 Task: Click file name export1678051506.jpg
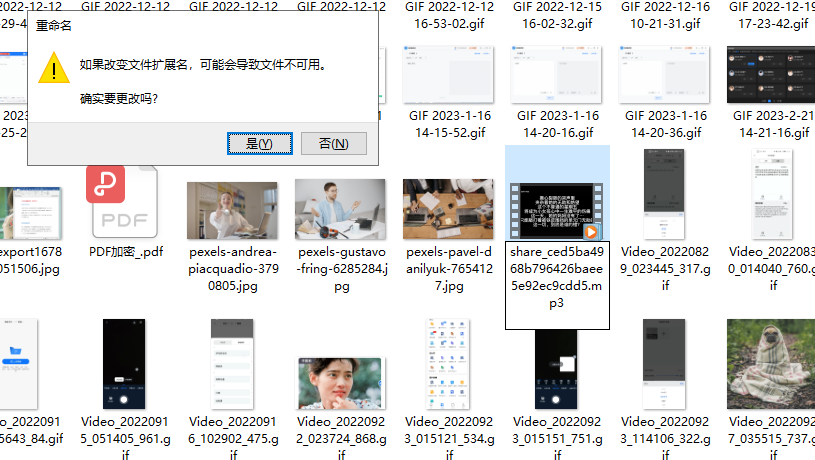point(31,260)
